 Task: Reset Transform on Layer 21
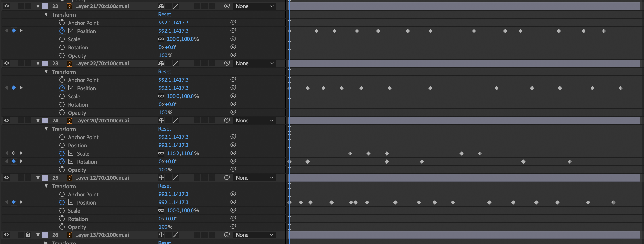(164, 15)
